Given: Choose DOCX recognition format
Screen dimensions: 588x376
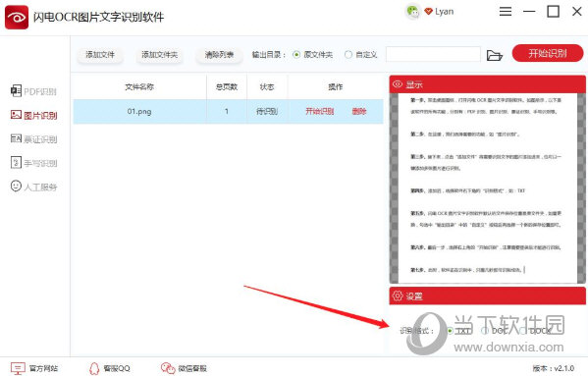Looking at the screenshot, I should (523, 331).
